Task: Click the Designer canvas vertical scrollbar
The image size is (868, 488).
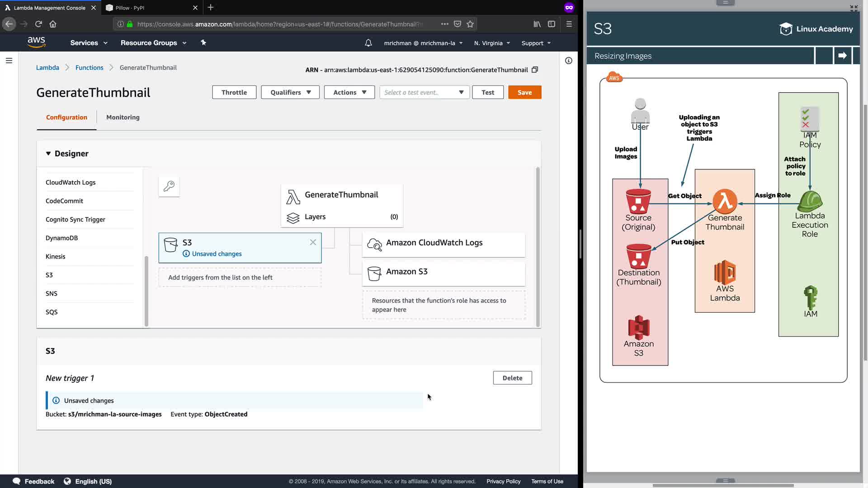Action: pos(538,247)
